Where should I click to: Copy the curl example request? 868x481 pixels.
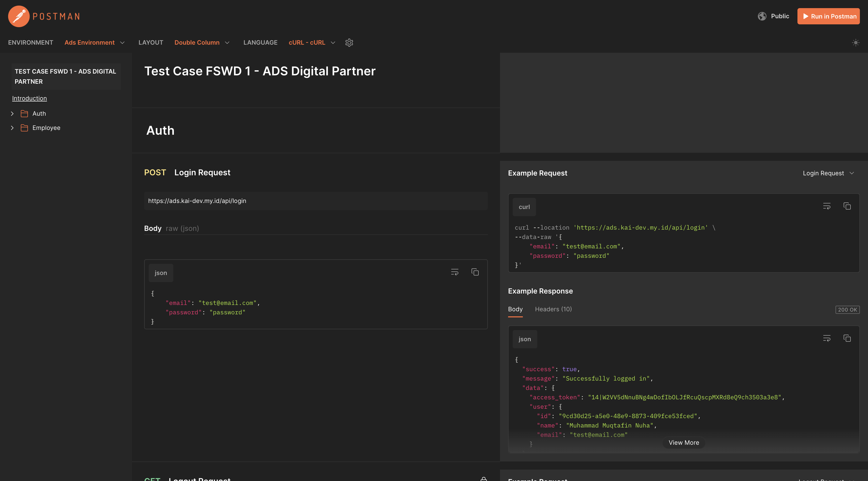847,206
